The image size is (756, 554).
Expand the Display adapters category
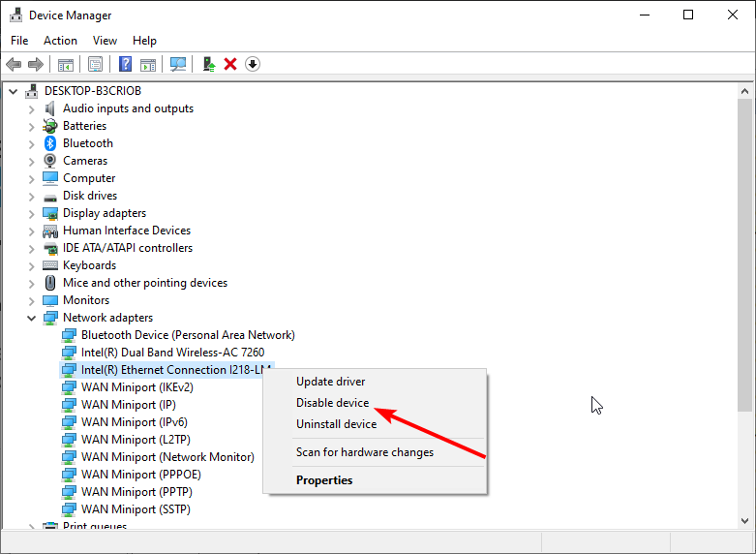(31, 214)
